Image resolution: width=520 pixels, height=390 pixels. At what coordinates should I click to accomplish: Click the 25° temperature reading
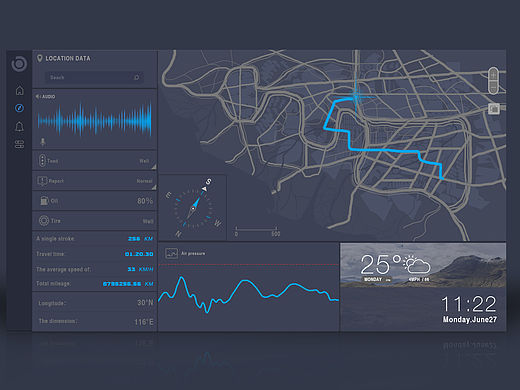tap(381, 264)
